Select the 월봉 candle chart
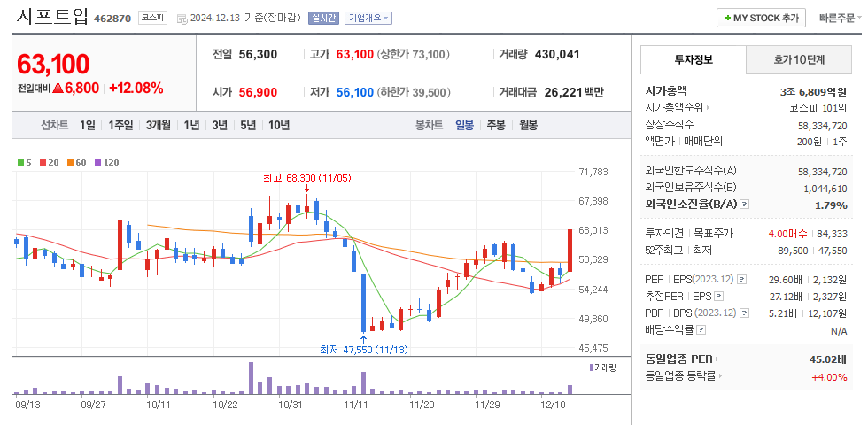868x425 pixels. click(x=528, y=125)
